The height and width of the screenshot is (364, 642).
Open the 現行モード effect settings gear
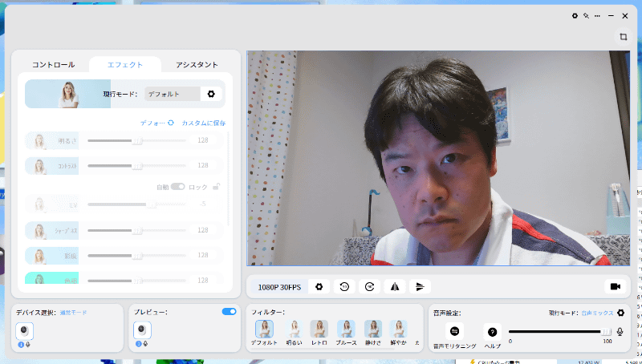[211, 94]
